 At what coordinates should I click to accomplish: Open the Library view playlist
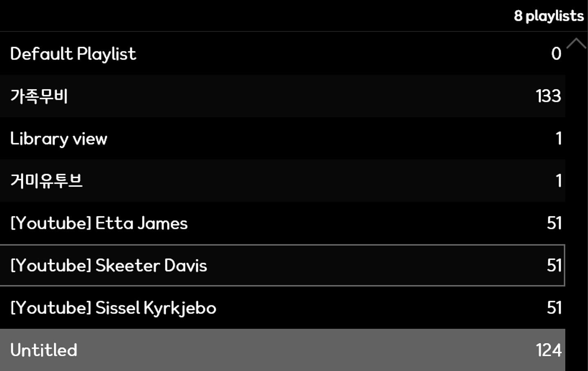(x=59, y=139)
